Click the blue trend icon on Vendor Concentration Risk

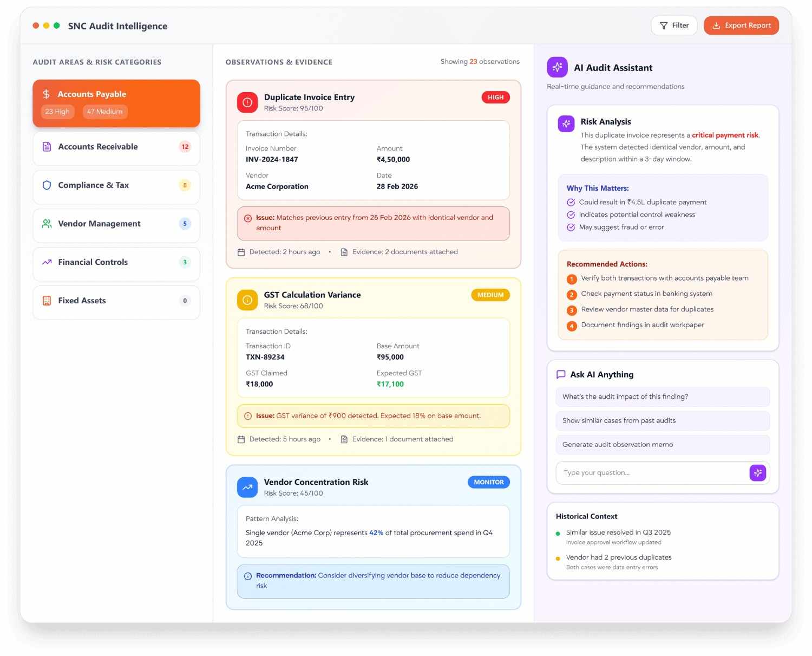coord(247,487)
